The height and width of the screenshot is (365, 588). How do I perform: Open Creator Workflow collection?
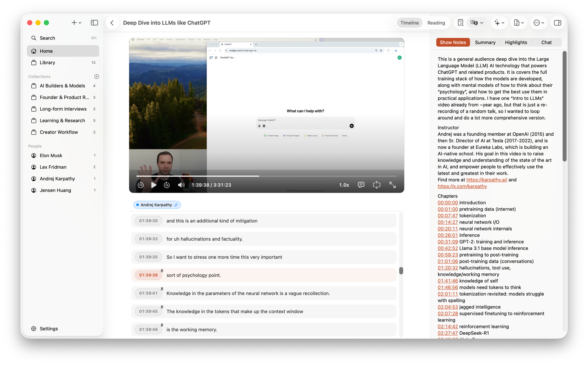coord(63,132)
